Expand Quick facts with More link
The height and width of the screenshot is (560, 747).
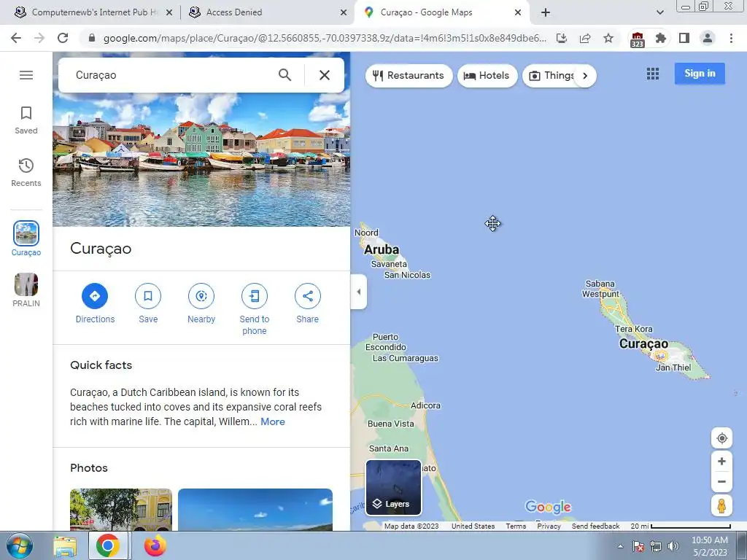[x=273, y=421]
